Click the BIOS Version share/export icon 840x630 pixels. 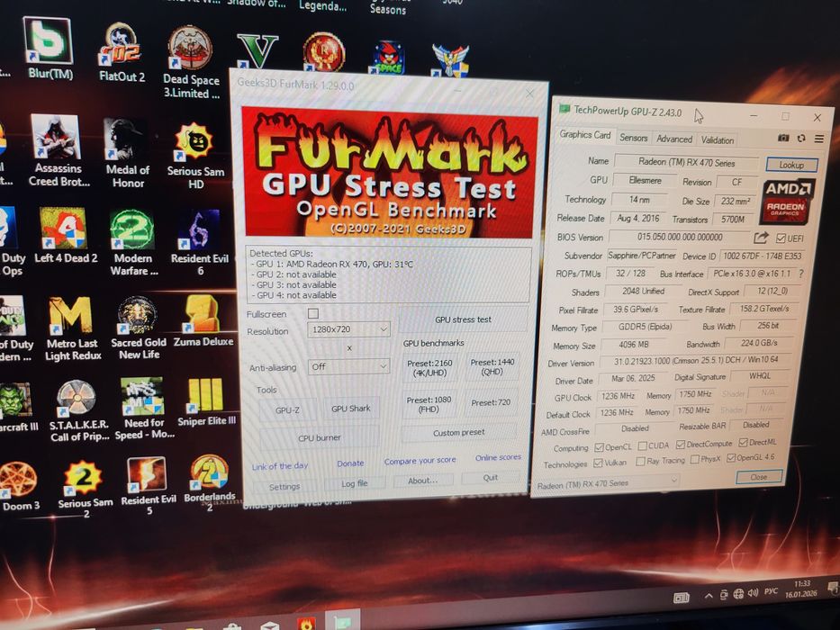pyautogui.click(x=761, y=238)
